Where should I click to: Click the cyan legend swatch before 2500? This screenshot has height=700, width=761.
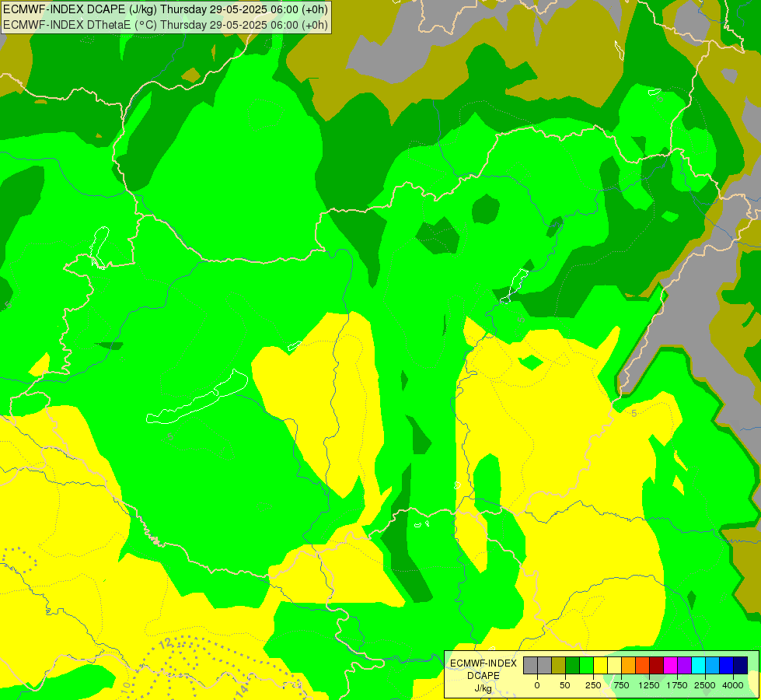tap(698, 665)
